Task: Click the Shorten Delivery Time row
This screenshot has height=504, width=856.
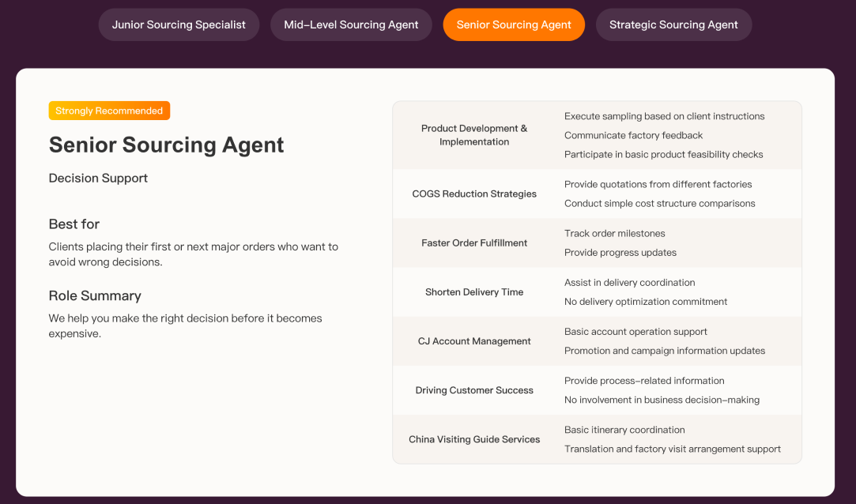Action: pos(474,291)
